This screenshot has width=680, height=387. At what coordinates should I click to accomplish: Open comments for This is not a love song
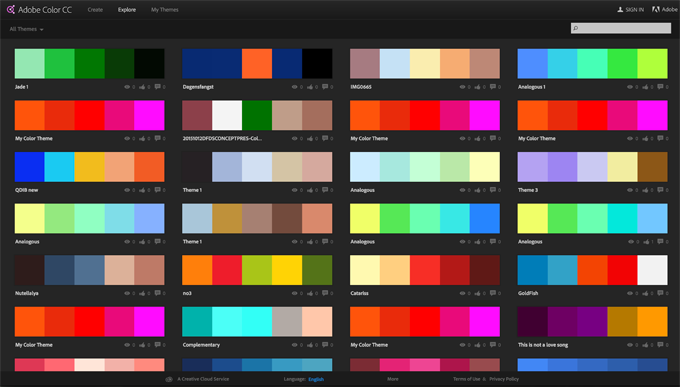tap(660, 345)
